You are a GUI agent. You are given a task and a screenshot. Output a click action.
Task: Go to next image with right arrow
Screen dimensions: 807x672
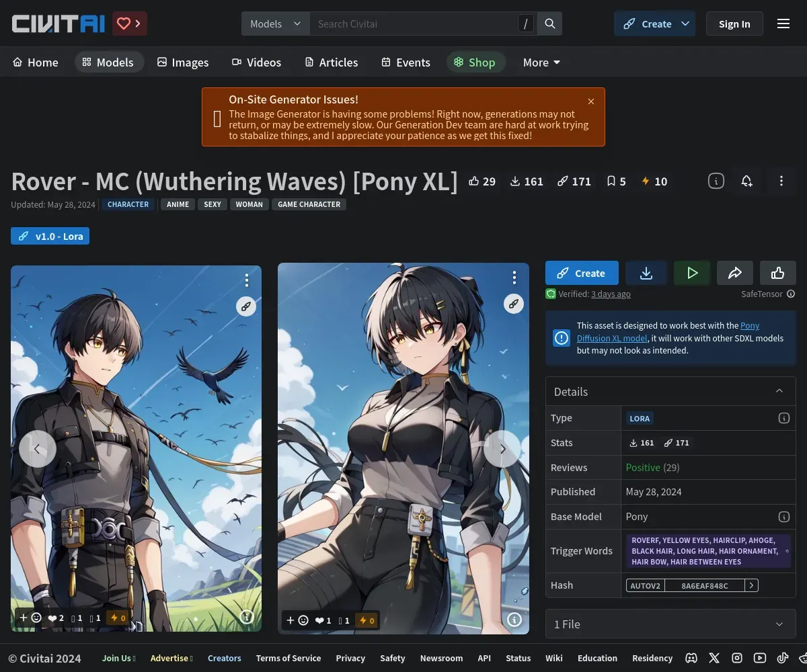(x=502, y=449)
